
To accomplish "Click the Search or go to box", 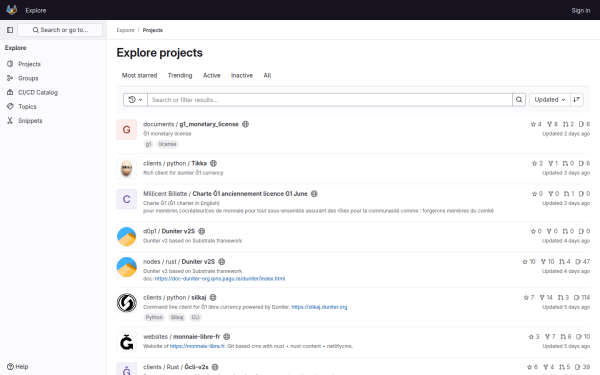I will tap(60, 30).
